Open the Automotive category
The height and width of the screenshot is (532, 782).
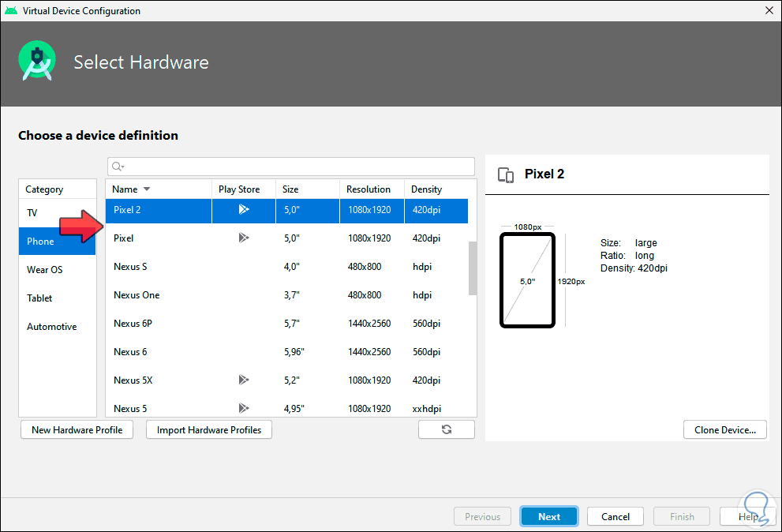pos(51,327)
